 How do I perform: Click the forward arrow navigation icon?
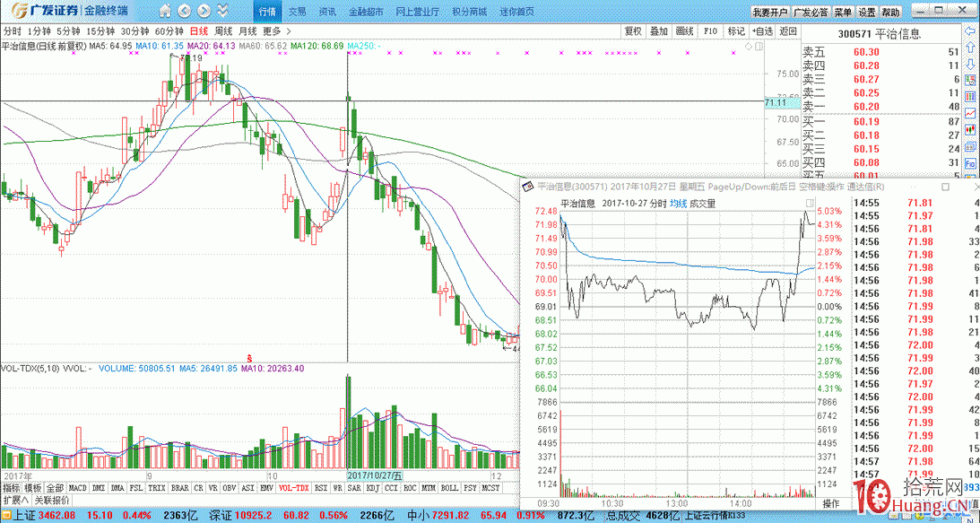(x=204, y=11)
